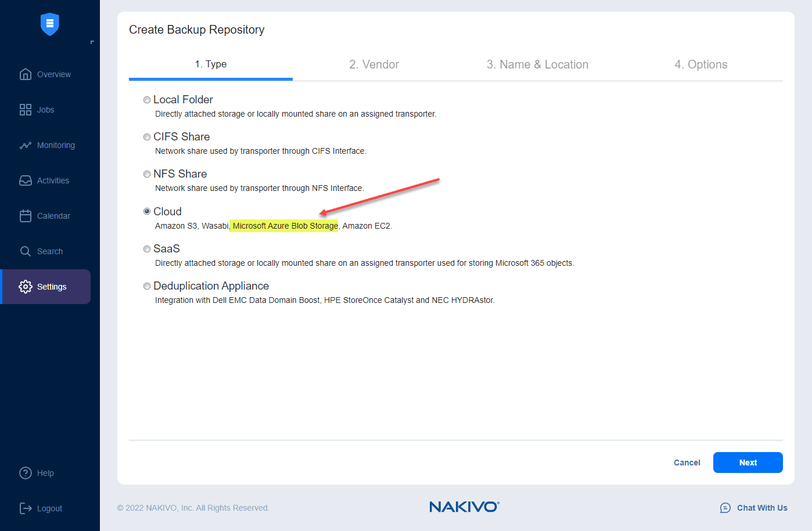Screen dimensions: 812x531
Task: Click the CIFS Share option label
Action: 182,137
